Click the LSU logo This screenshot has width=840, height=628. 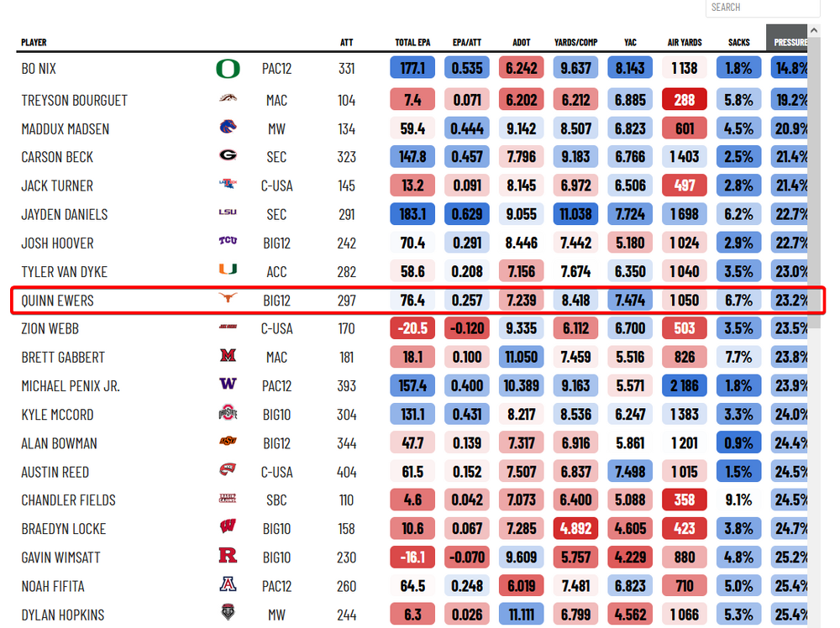228,213
